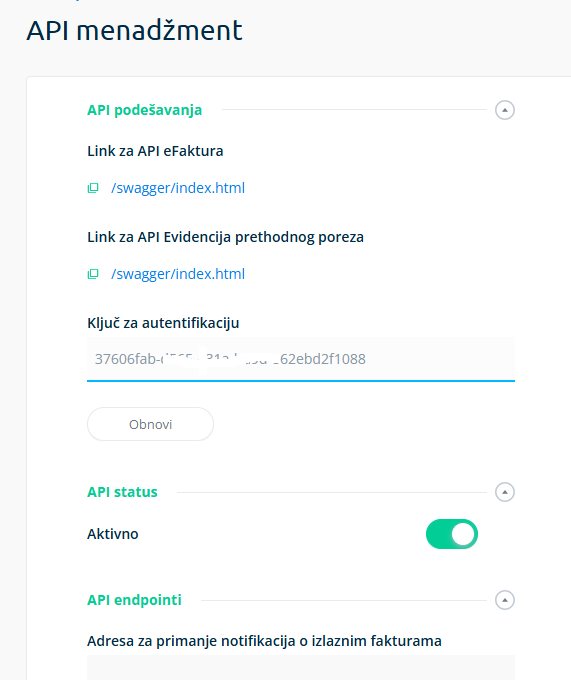
Task: Click the Link za API Evidencija prethodnog poreza label
Action: click(225, 237)
